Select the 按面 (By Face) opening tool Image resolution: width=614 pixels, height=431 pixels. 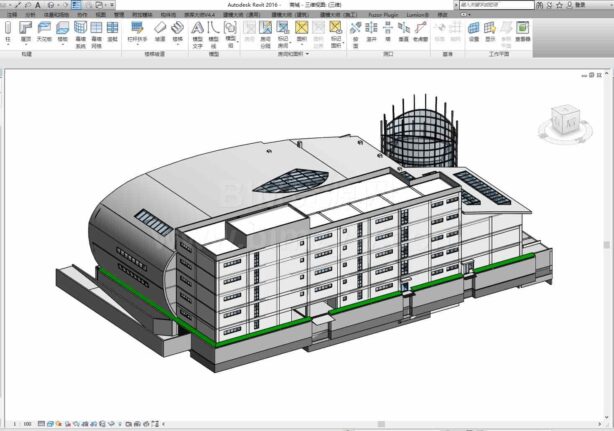pyautogui.click(x=356, y=35)
